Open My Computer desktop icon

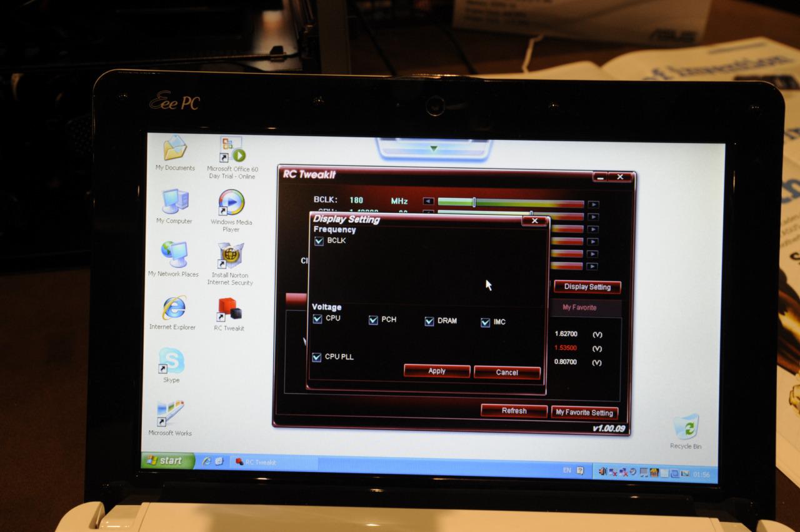pos(174,207)
